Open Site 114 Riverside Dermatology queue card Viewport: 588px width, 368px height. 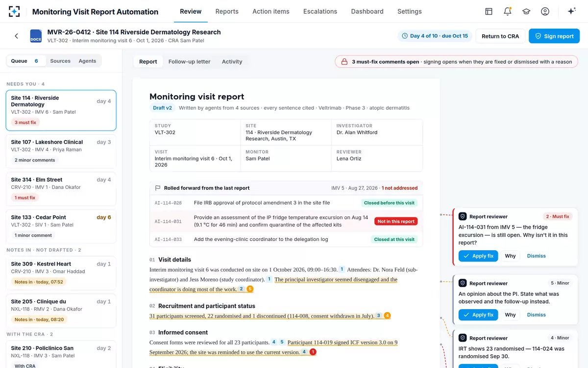coord(61,110)
